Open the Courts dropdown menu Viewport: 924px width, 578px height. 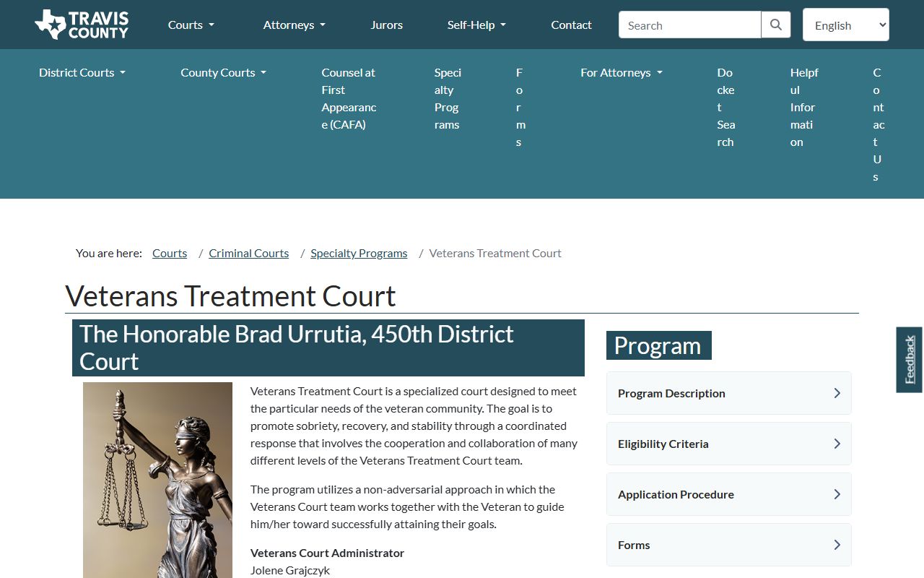[191, 25]
